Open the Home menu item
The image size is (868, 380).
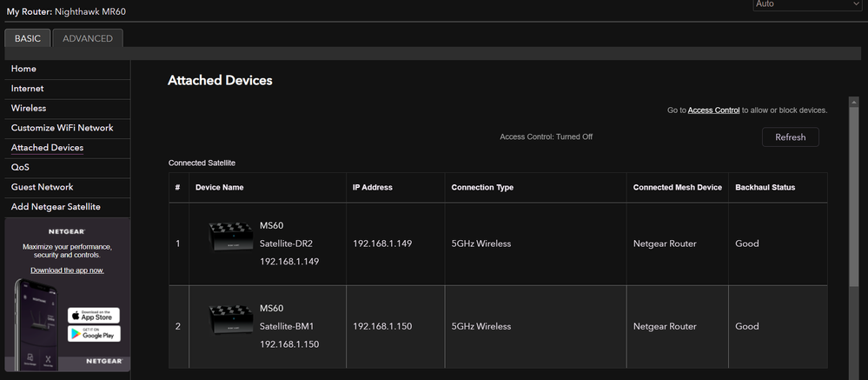(x=23, y=69)
